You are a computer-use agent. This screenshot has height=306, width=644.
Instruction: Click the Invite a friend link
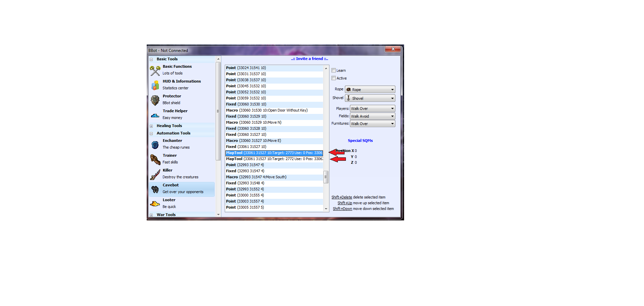309,59
